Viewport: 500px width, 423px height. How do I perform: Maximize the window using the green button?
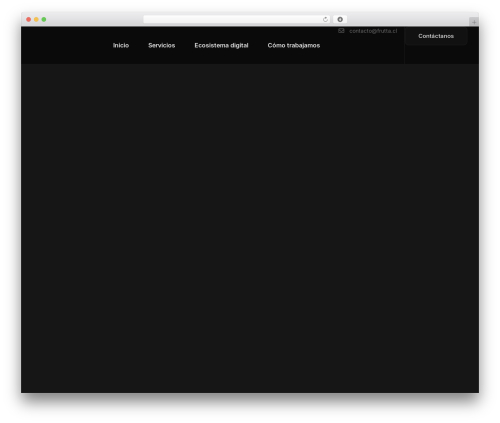(x=44, y=19)
